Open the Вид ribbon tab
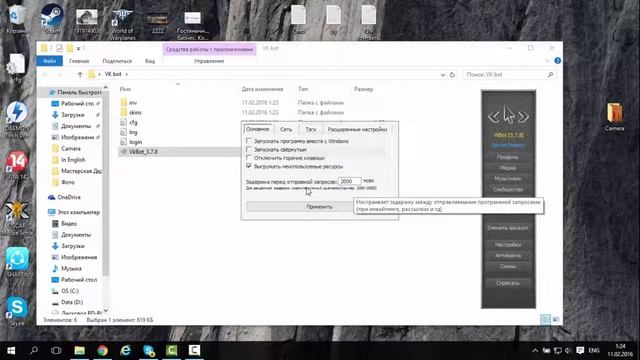The width and height of the screenshot is (640, 360). tap(150, 61)
